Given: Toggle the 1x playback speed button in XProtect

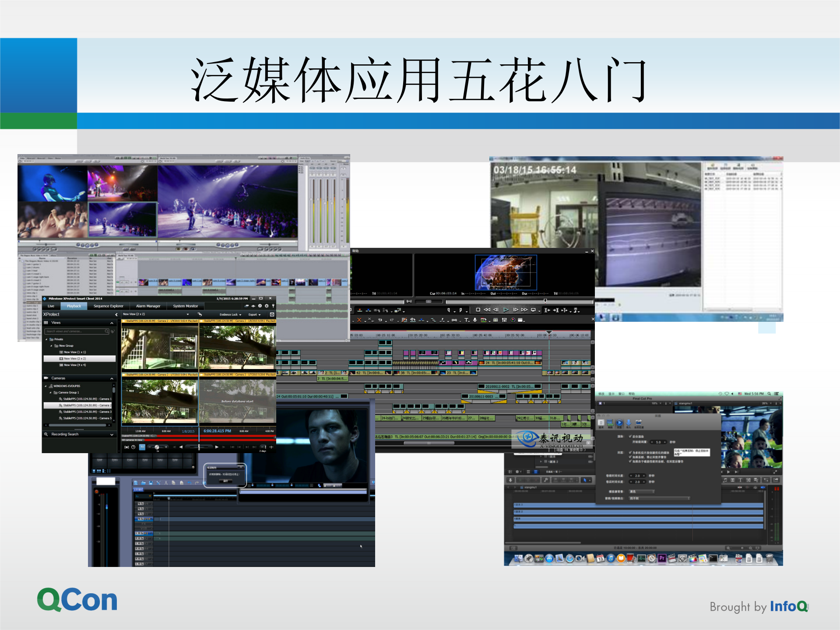Looking at the screenshot, I should tap(142, 447).
